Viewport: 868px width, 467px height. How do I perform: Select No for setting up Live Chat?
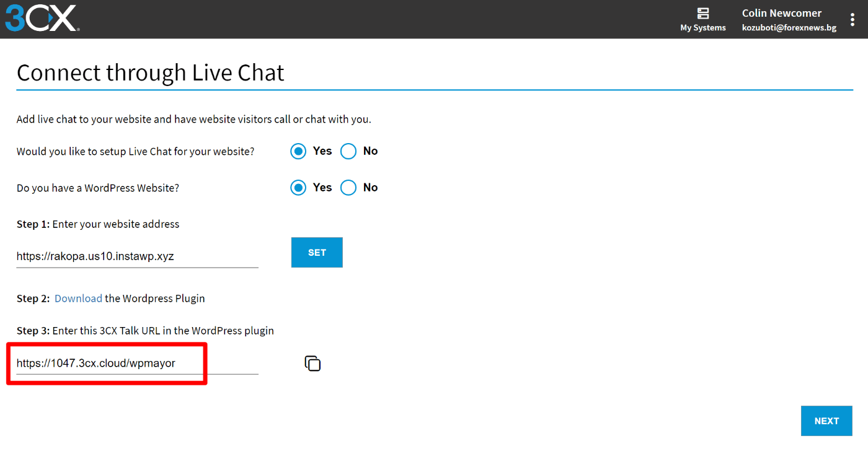(x=348, y=151)
